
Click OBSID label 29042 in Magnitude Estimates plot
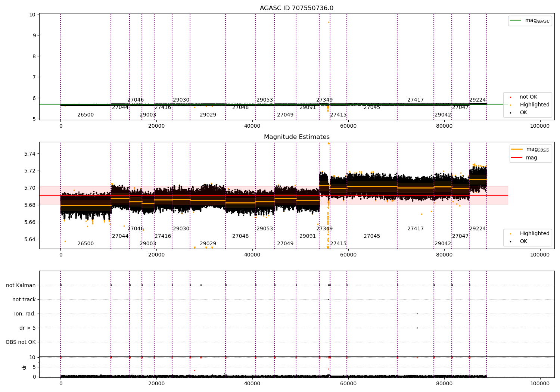443,243
